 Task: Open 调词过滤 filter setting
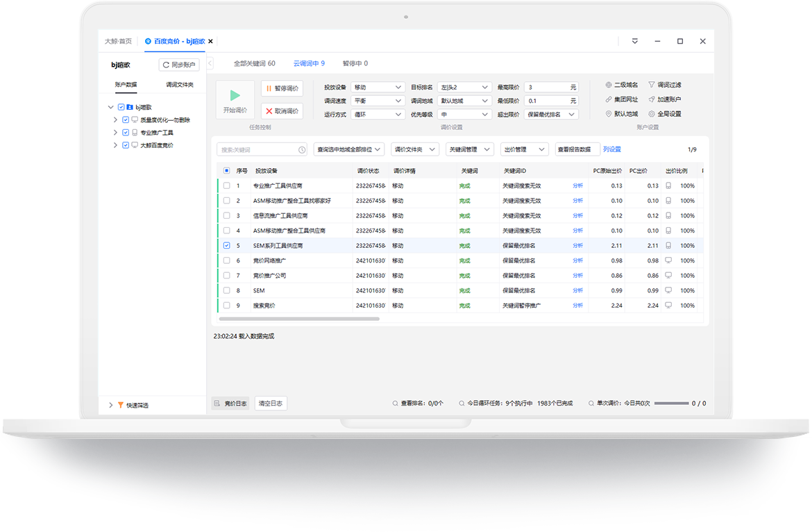[664, 85]
